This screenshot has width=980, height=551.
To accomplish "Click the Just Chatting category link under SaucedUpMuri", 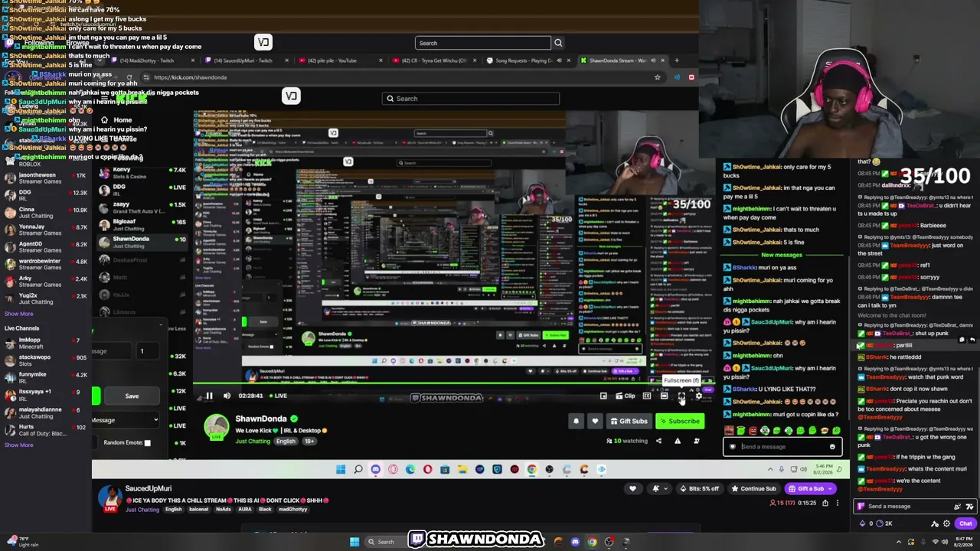I will click(142, 510).
